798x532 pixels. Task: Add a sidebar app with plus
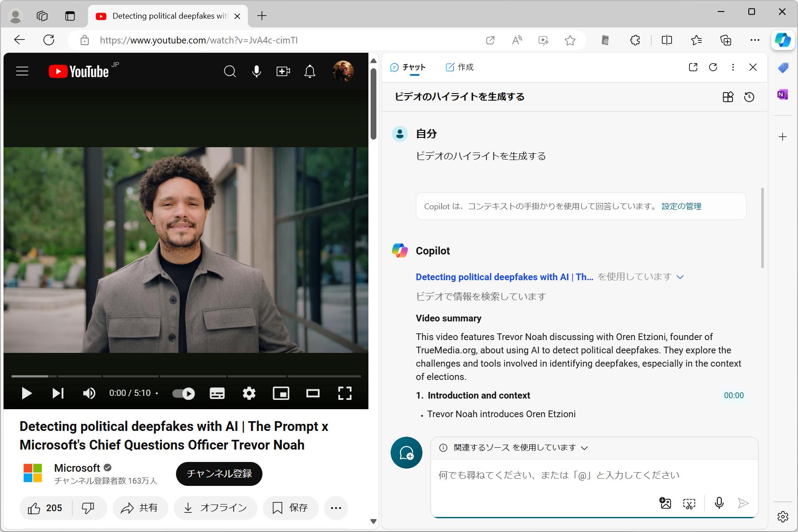pos(783,137)
